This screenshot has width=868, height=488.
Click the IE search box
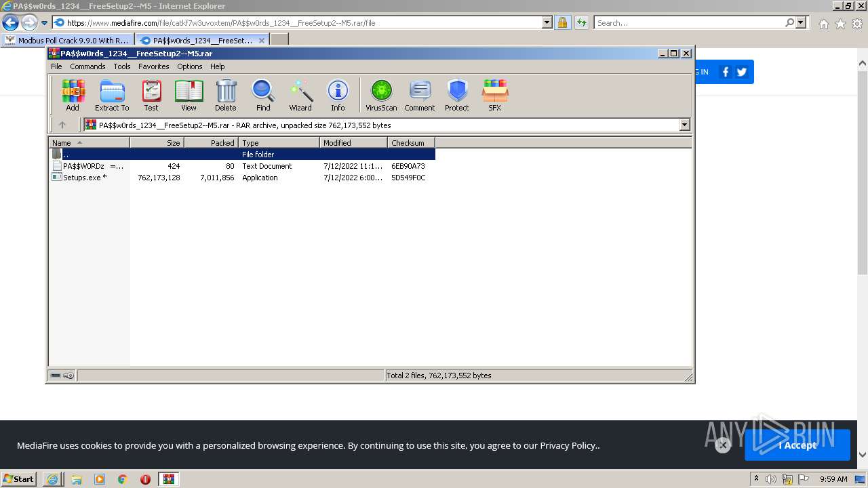pos(689,23)
